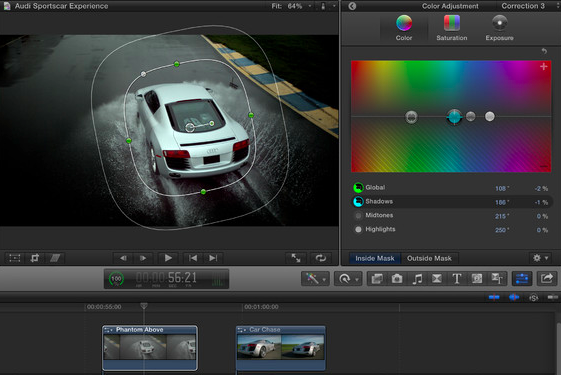Toggle full screen playback
561x375 pixels.
click(296, 258)
